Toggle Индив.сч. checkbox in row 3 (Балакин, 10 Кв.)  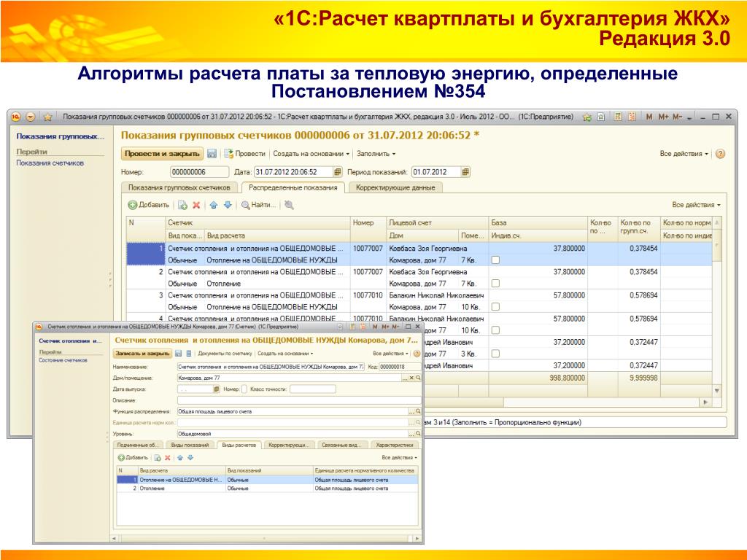coord(495,307)
